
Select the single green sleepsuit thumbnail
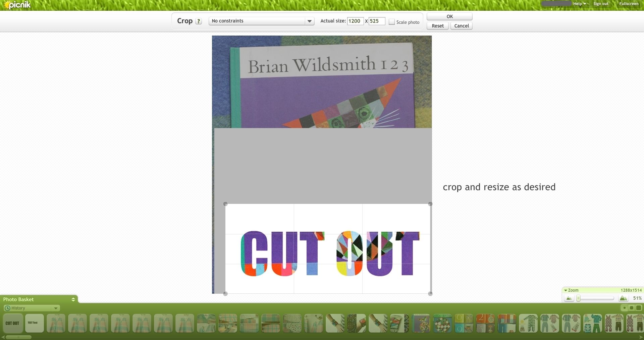click(528, 323)
